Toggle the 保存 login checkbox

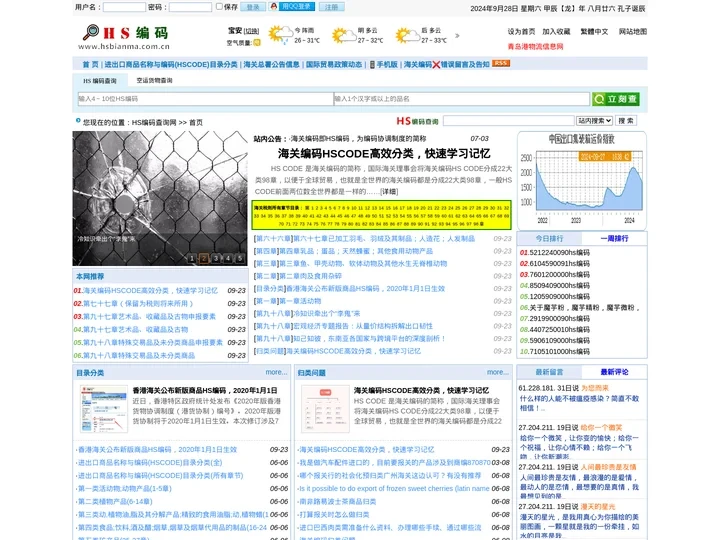[219, 6]
